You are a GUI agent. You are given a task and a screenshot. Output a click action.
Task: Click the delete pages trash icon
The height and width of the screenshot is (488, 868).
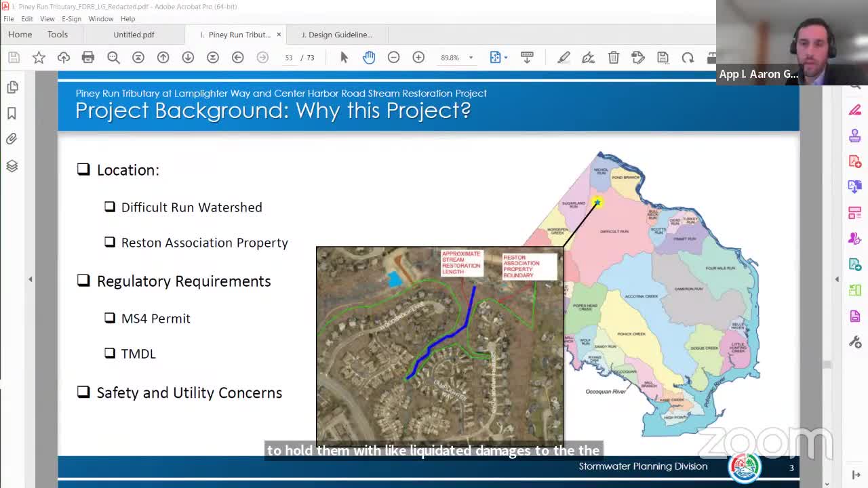coord(614,57)
